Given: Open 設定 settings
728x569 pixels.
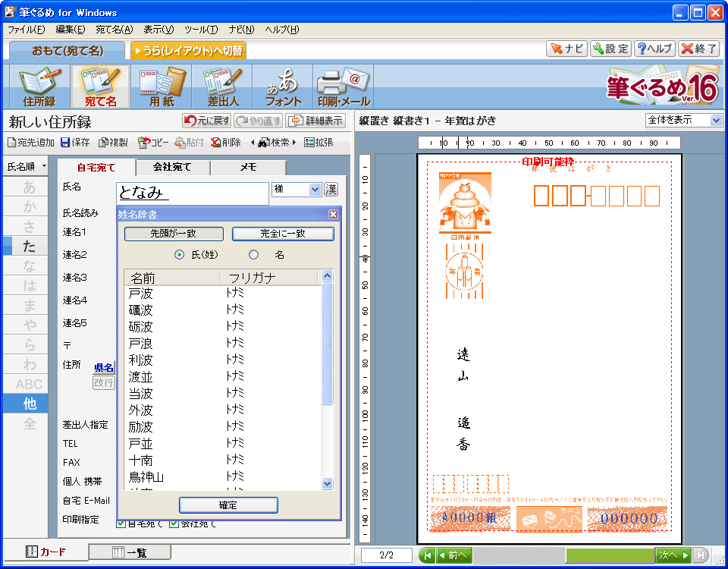Looking at the screenshot, I should 611,49.
